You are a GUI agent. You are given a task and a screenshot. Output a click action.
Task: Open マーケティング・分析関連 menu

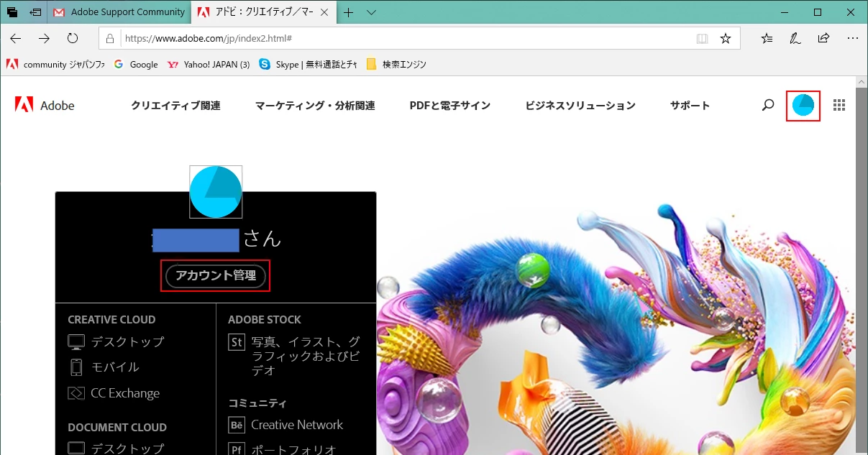315,106
